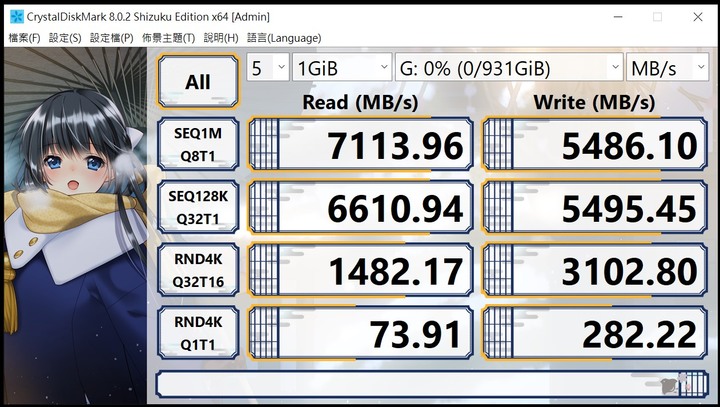Click the SEQ128K write result 5495.45
Viewport: 720px width, 407px height.
coord(595,207)
